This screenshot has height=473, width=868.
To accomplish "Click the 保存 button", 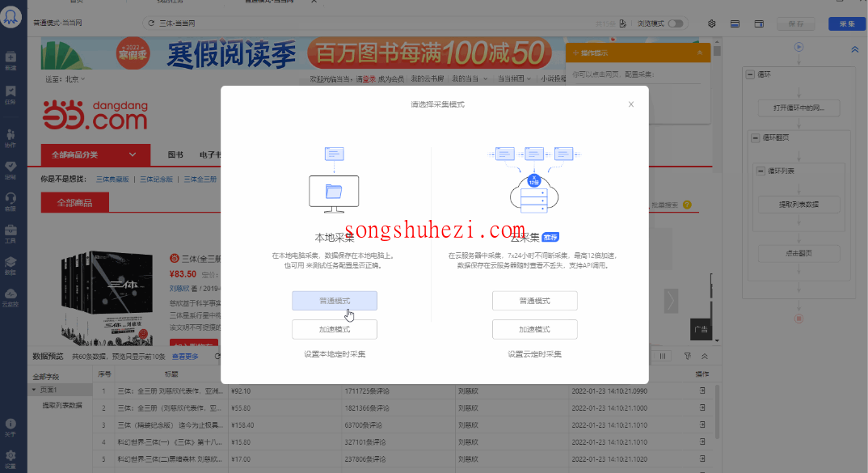I will click(796, 23).
